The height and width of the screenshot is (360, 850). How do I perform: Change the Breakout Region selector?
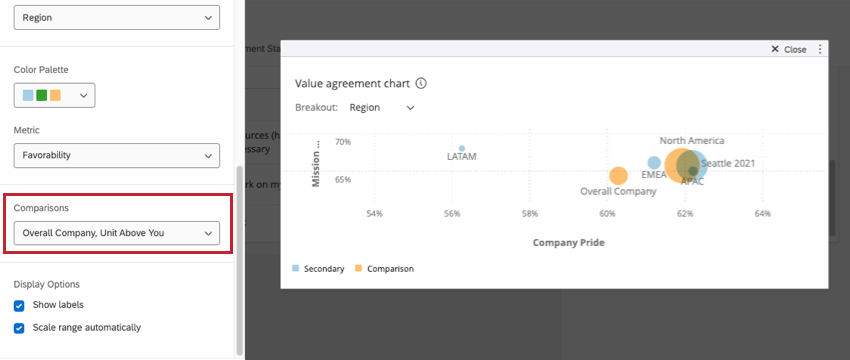(382, 107)
